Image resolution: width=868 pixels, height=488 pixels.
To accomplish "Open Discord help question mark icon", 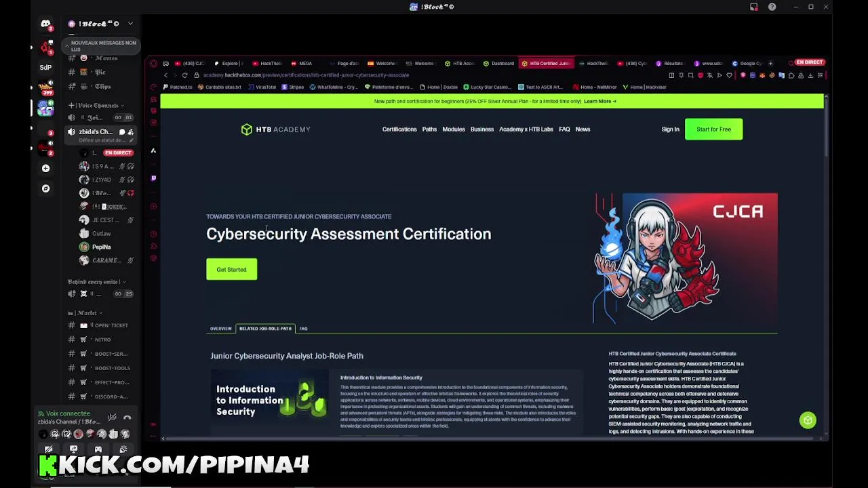I will [x=772, y=7].
